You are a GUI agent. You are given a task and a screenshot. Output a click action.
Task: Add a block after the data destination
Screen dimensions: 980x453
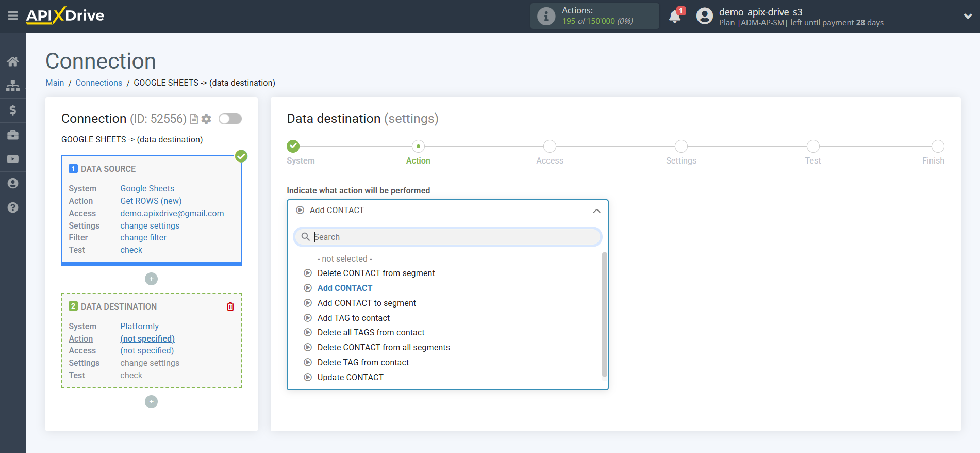pos(151,401)
